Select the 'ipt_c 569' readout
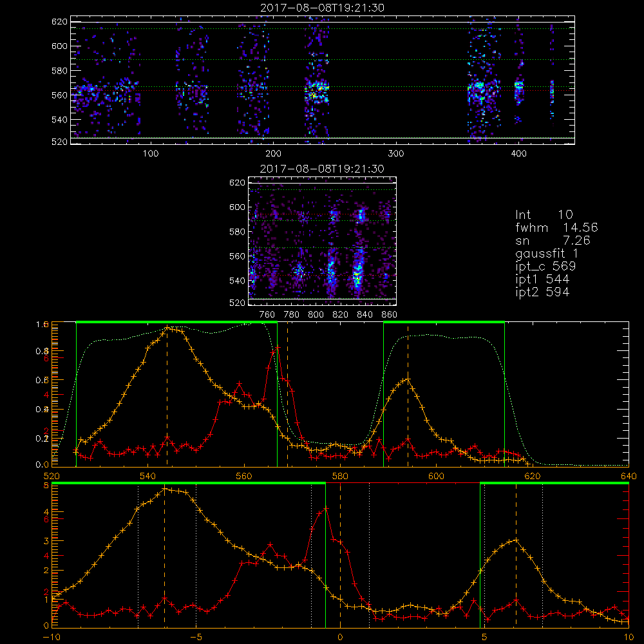 pyautogui.click(x=545, y=267)
